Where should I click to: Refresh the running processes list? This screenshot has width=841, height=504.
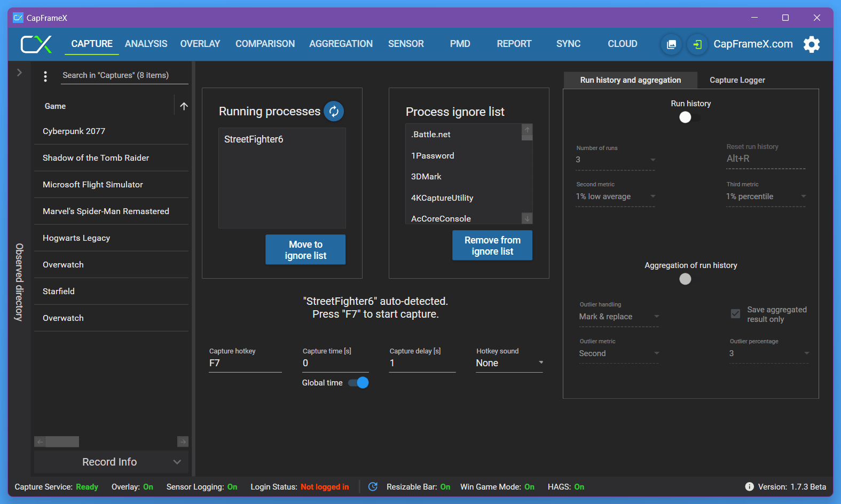point(334,111)
